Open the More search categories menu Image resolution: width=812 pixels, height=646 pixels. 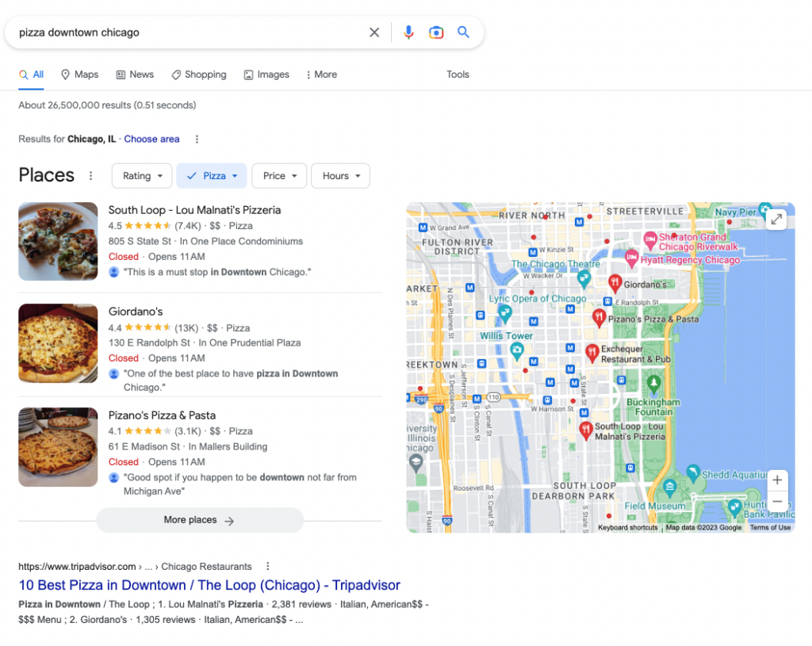[x=322, y=75]
